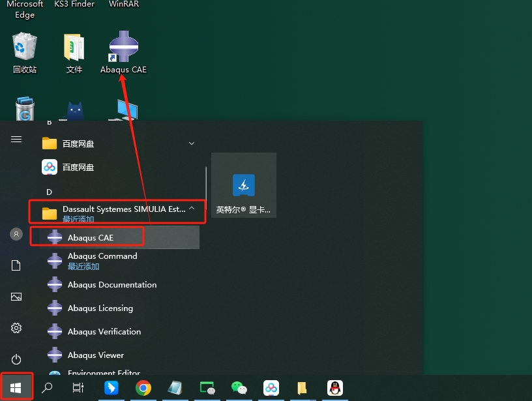This screenshot has height=401, width=532.
Task: Click the Intel graphics control tile
Action: (244, 186)
